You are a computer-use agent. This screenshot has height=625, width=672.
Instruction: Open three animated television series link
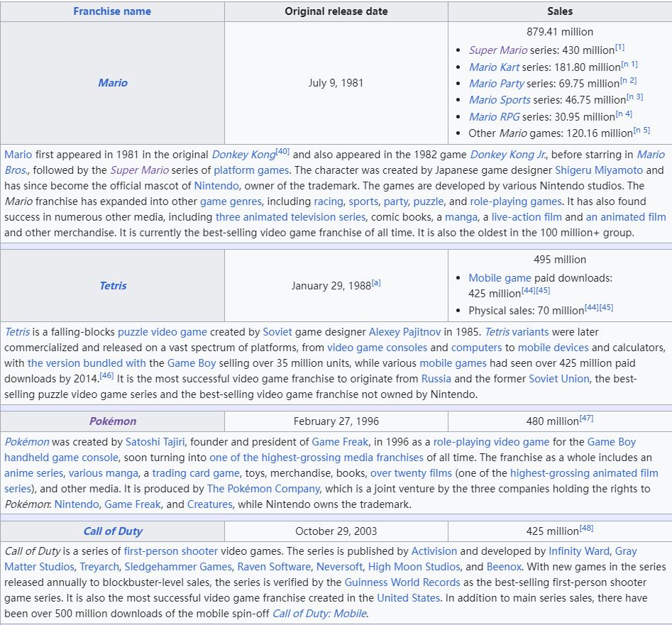[290, 217]
